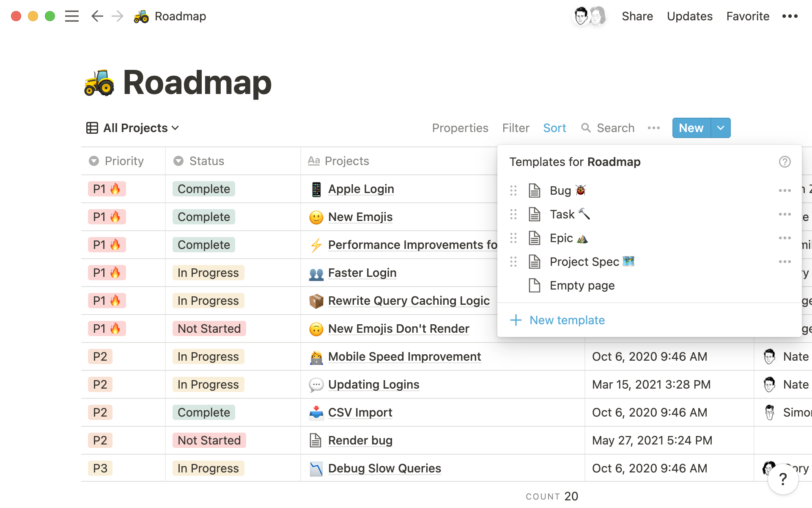Image resolution: width=812 pixels, height=508 pixels.
Task: Toggle the Filter option on roadmap
Action: pyautogui.click(x=515, y=127)
